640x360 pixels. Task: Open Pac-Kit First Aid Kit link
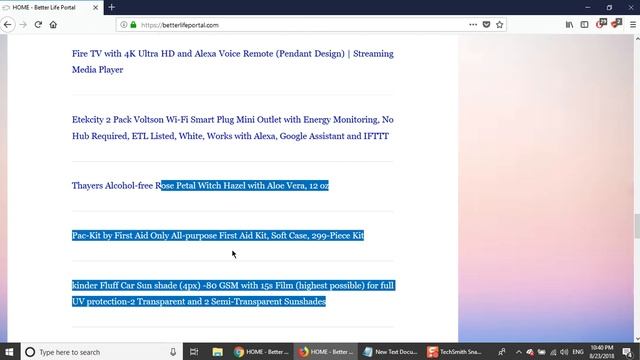(218, 236)
